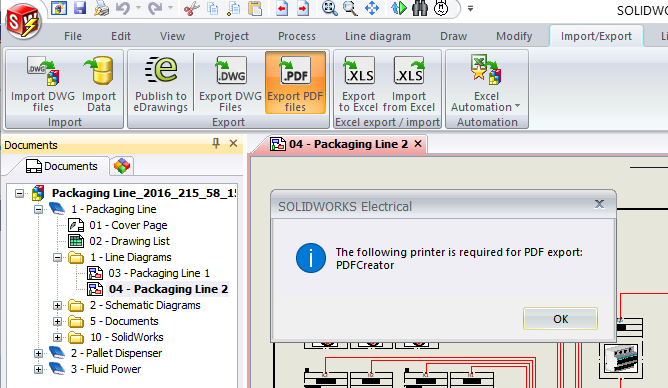Click the Zoom window magnifier icon
The image size is (668, 388).
[x=350, y=9]
